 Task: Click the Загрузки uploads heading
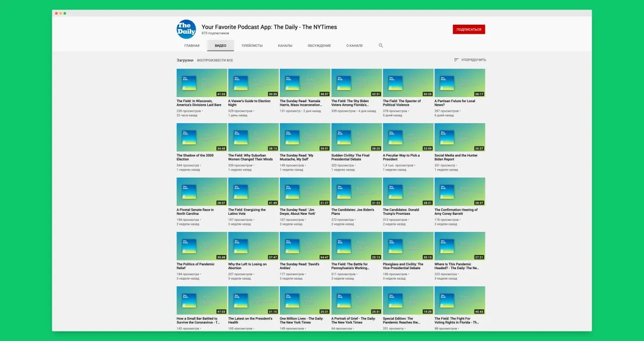[185, 60]
